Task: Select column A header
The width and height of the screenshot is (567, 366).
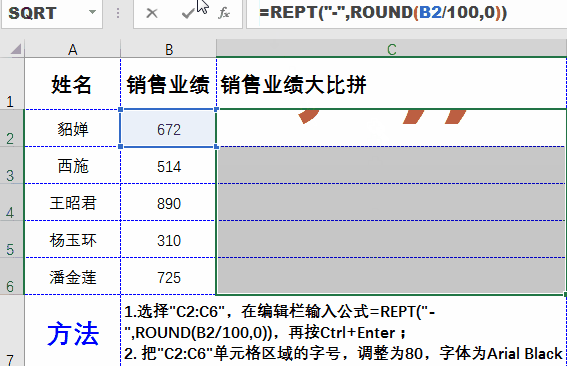Action: [73, 49]
